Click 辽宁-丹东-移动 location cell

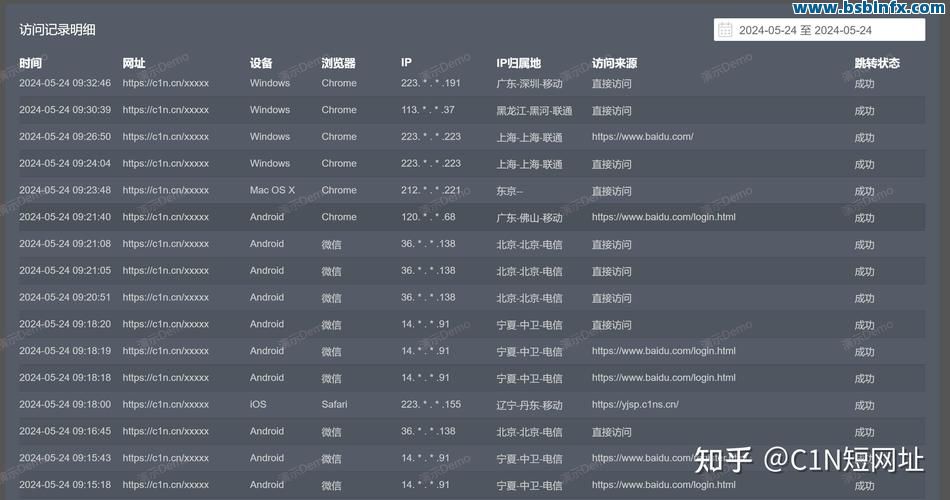coord(529,405)
